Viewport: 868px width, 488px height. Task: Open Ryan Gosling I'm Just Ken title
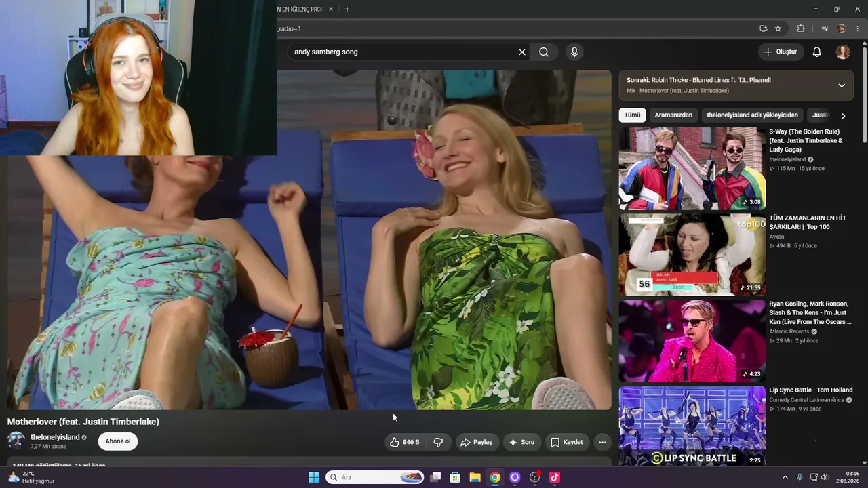coord(810,312)
